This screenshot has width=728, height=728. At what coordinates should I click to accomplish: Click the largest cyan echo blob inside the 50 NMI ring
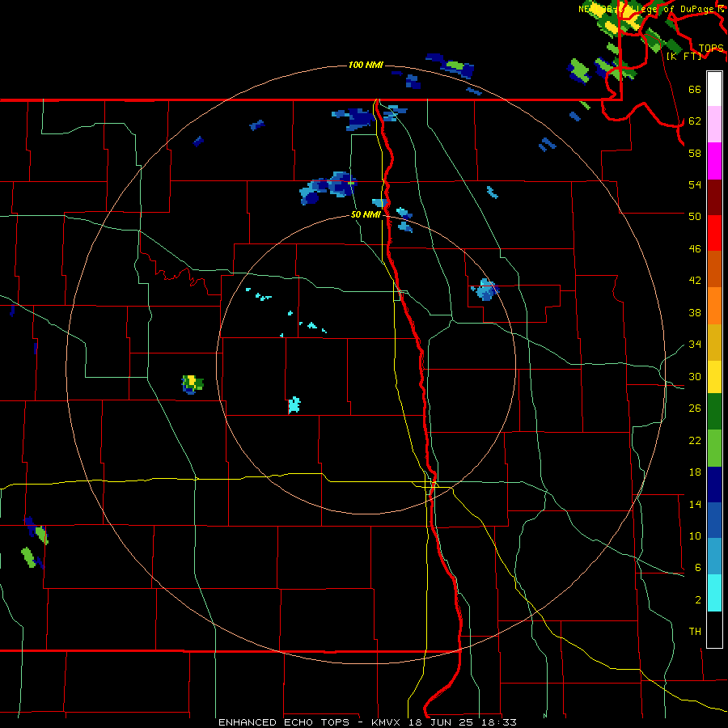pos(294,405)
